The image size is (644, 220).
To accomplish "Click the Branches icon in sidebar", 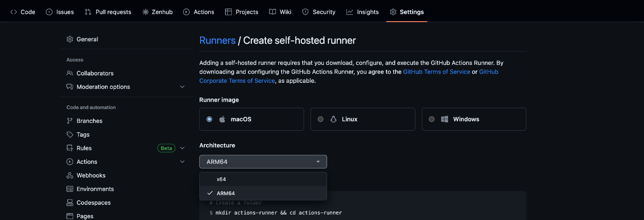I will pos(70,121).
